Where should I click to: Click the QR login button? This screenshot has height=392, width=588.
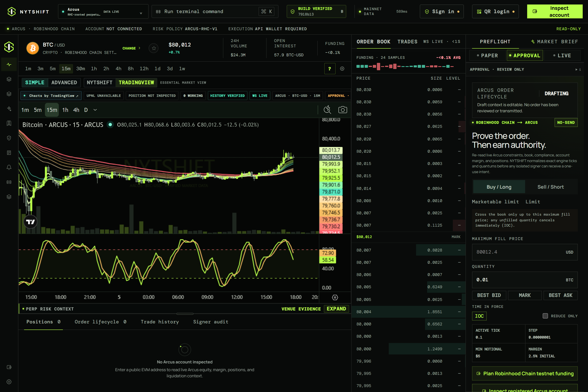(495, 11)
